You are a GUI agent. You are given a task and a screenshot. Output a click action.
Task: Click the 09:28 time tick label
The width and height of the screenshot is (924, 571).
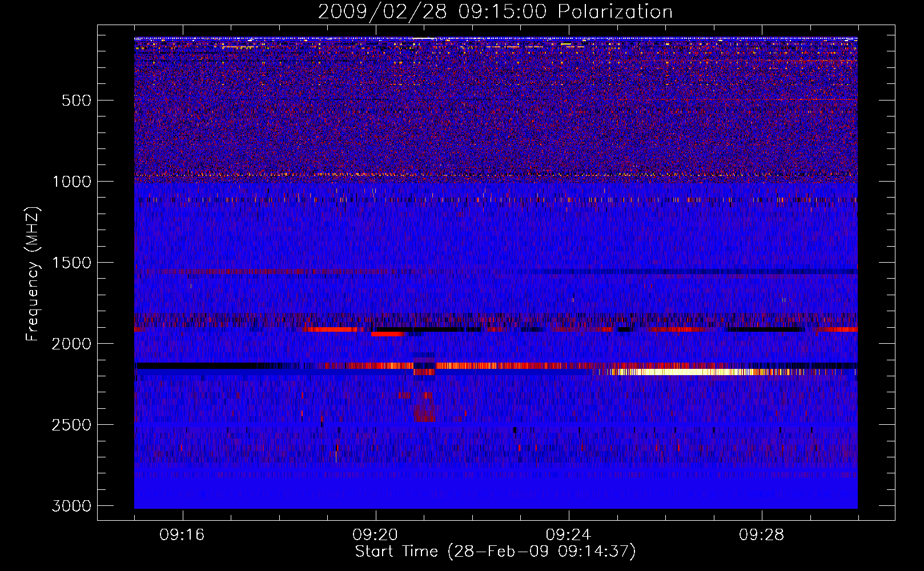coord(761,535)
